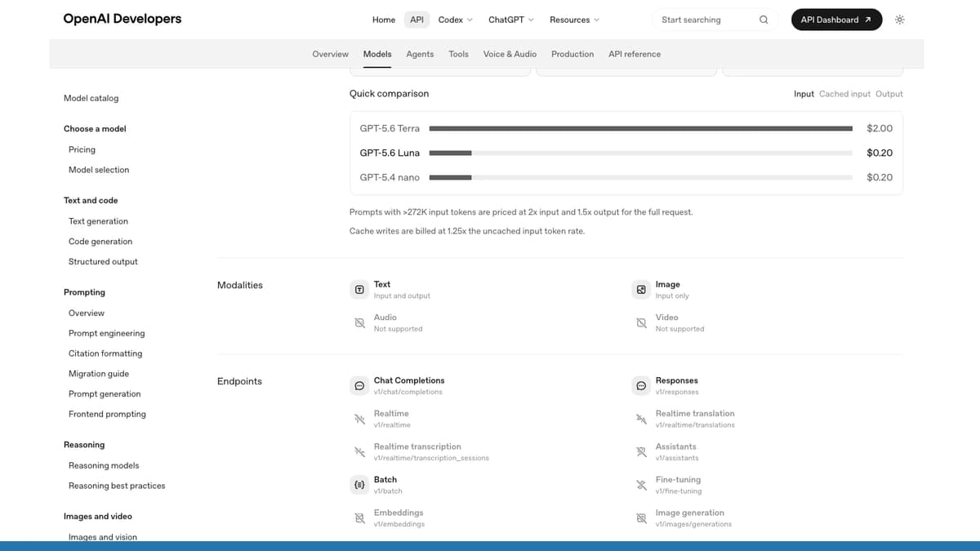Open the Structured output sidebar link

(x=103, y=262)
